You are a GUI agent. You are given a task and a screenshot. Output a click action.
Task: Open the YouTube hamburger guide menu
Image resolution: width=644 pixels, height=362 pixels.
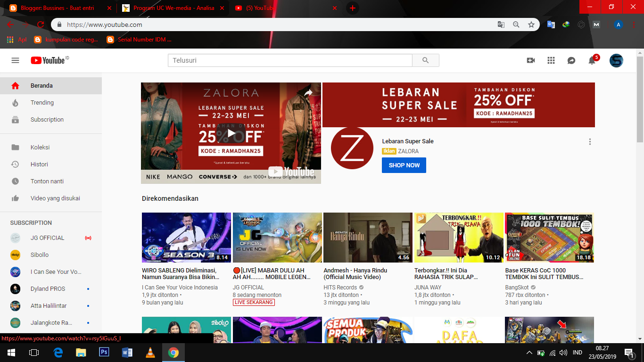[15, 60]
